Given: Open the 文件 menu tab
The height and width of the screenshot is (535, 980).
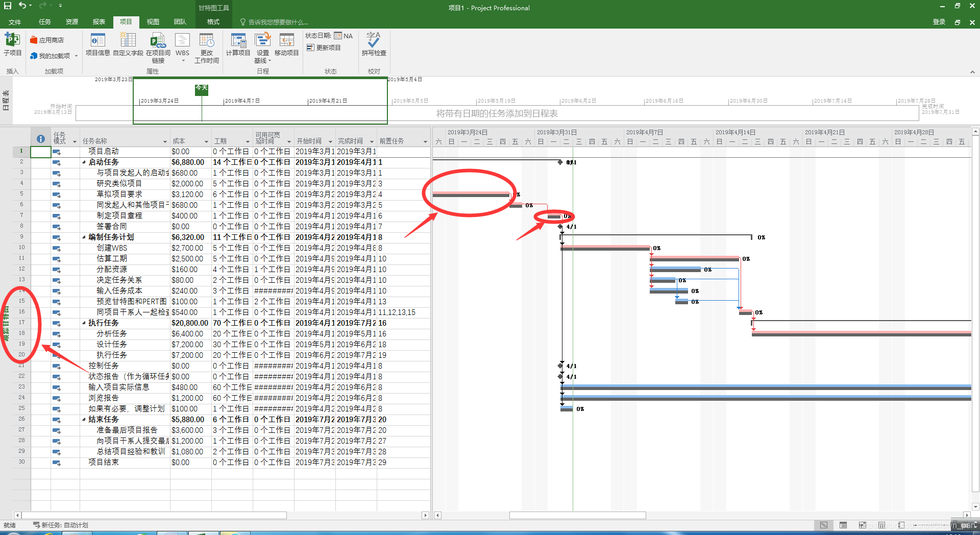Looking at the screenshot, I should click(15, 22).
